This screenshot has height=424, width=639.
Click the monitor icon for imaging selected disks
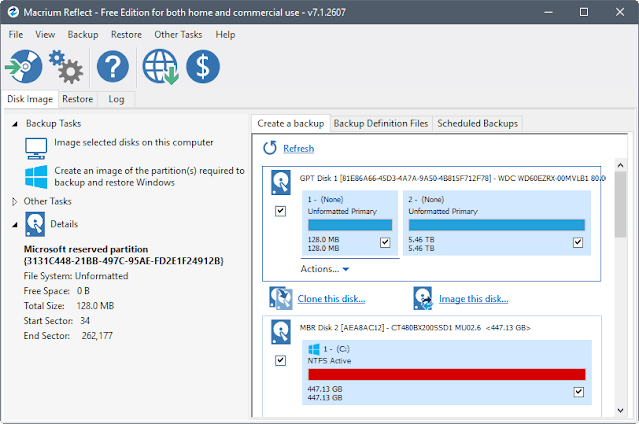click(36, 148)
